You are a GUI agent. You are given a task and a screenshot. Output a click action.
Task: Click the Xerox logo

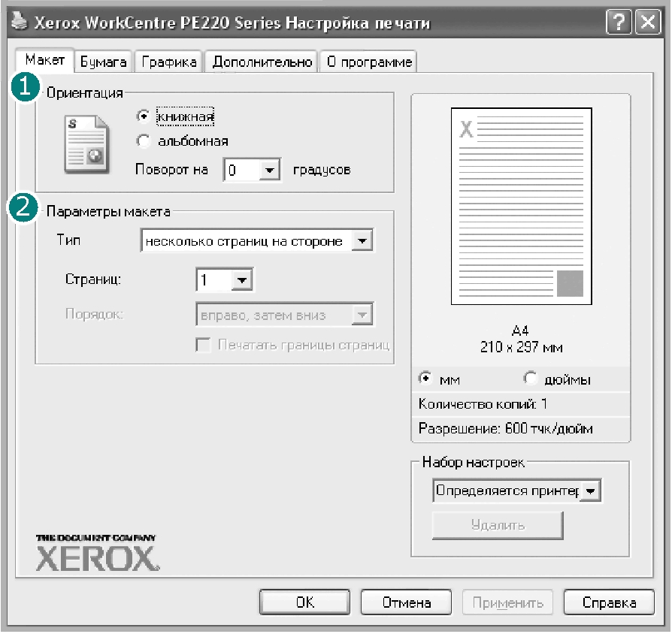[x=97, y=553]
